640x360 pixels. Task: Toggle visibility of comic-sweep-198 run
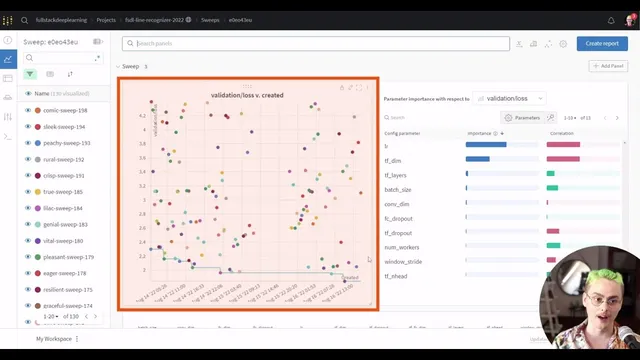(x=28, y=110)
